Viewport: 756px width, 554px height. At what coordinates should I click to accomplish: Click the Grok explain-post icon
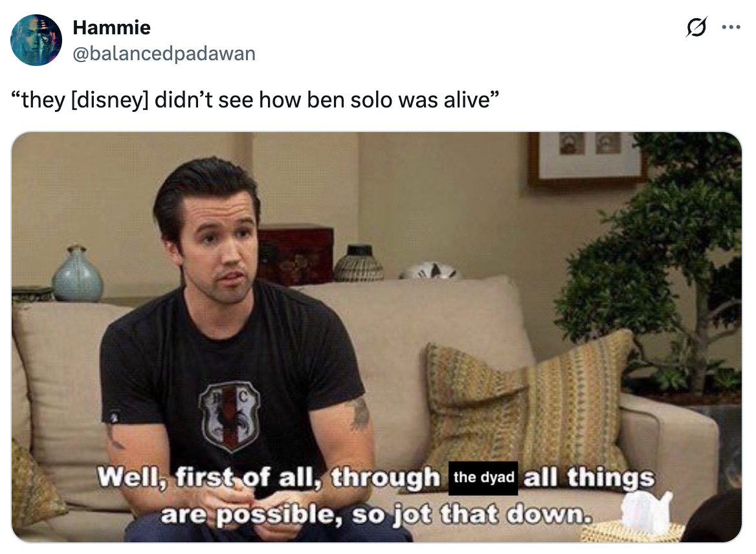pyautogui.click(x=696, y=27)
